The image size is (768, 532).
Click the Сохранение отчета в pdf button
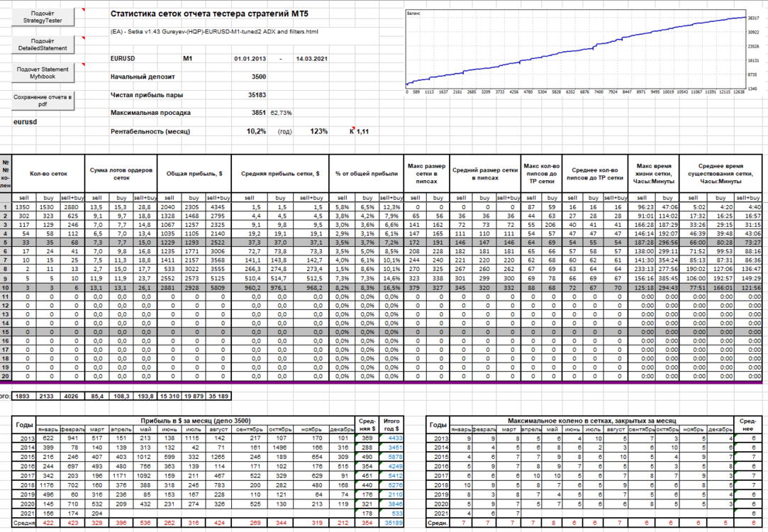[x=43, y=101]
